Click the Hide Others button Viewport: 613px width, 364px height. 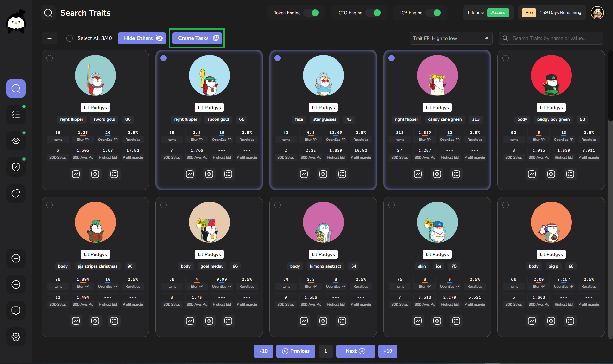(142, 38)
